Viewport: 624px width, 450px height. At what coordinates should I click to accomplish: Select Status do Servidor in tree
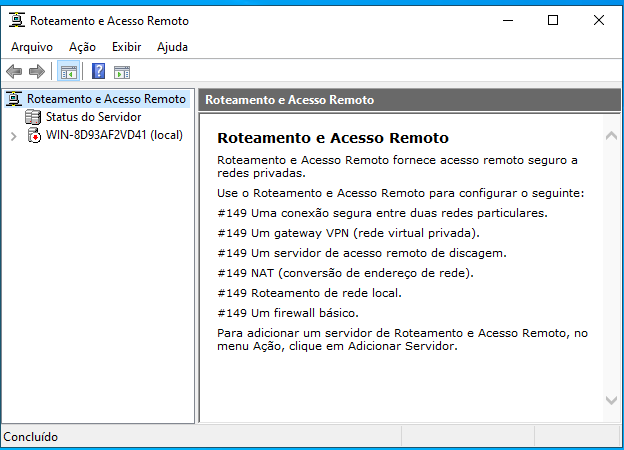(94, 117)
